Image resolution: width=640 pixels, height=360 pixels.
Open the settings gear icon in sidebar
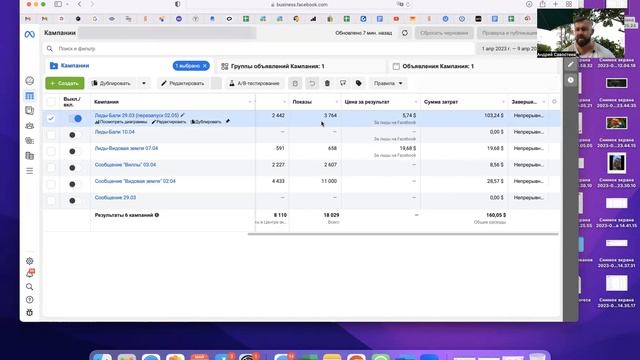pyautogui.click(x=29, y=261)
